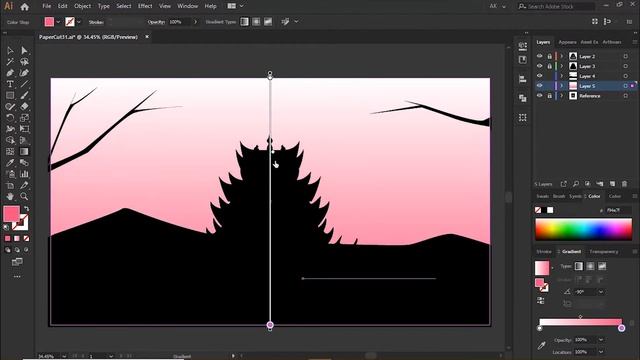Expand Layer 3 contents
The image size is (640, 360).
[562, 66]
